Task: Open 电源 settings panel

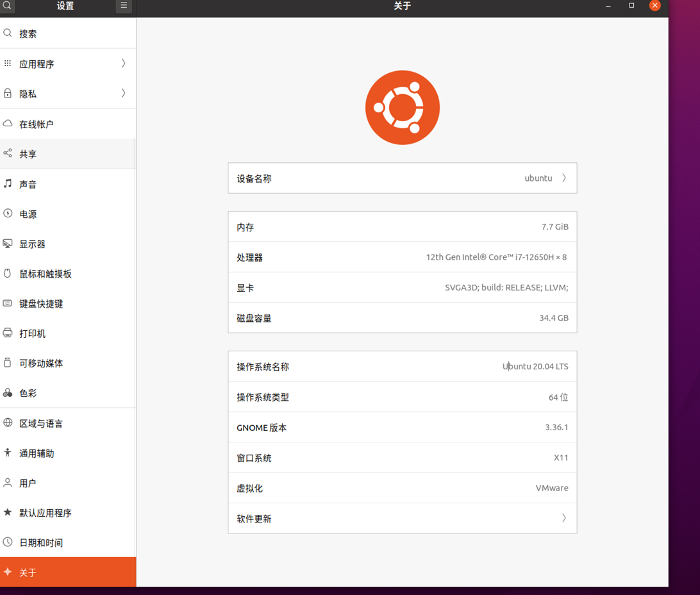Action: click(x=68, y=214)
